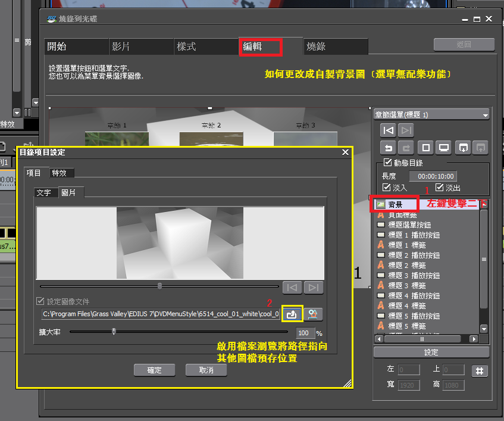This screenshot has height=421, width=504.
Task: Click the picture icon right of browse
Action: (313, 314)
